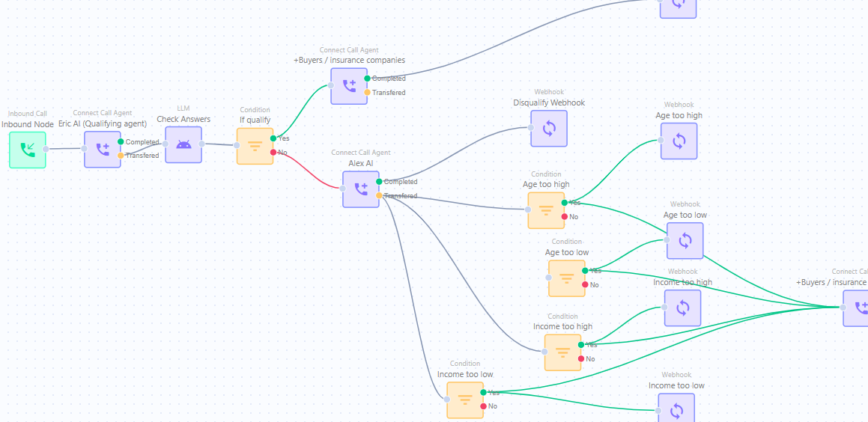Click the output port of Check Answers node
868x422 pixels.
tap(201, 144)
